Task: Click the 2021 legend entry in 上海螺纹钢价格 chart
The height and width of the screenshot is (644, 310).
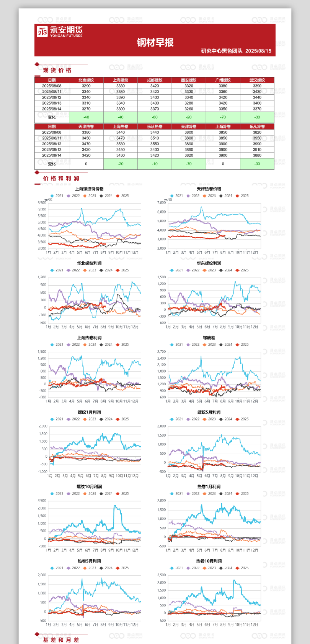Action: tap(57, 196)
